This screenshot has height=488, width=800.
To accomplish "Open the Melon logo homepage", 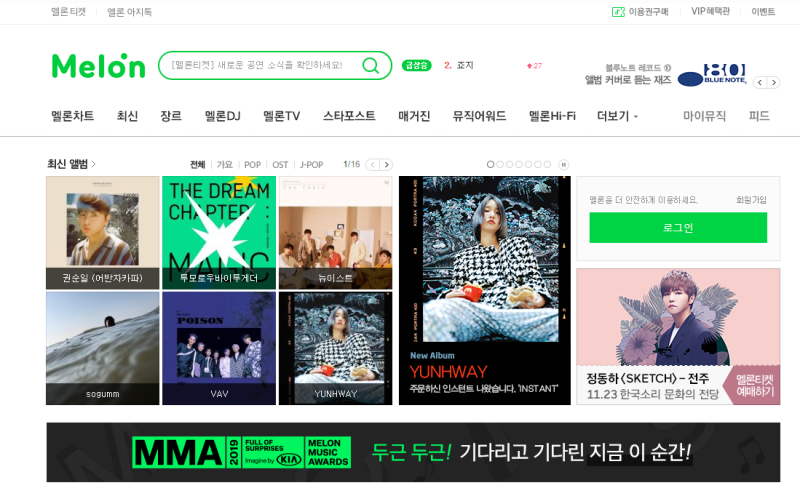I will click(x=98, y=66).
